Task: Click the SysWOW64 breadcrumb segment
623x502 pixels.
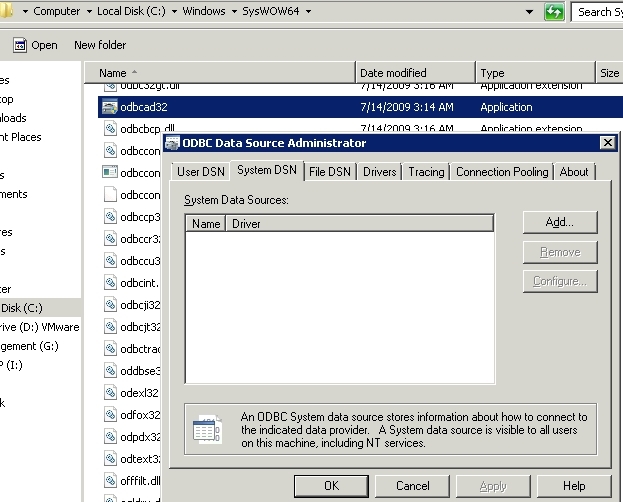Action: (271, 11)
